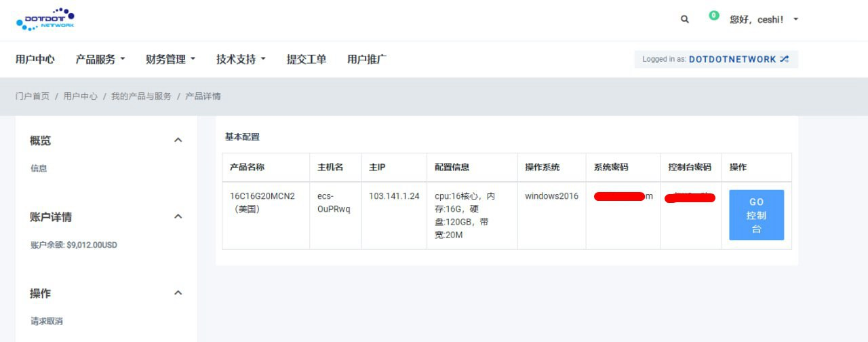The image size is (868, 342).
Task: Open the 技术支持 dropdown menu
Action: coord(241,60)
